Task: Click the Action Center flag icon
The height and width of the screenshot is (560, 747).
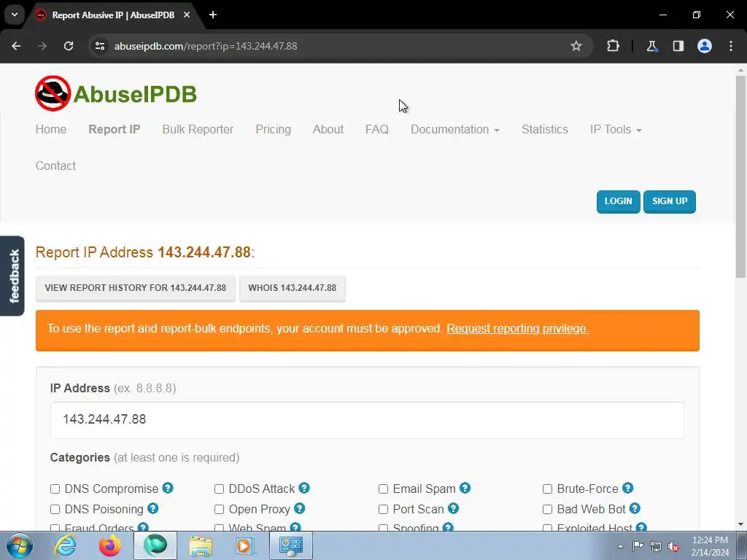Action: tap(638, 546)
